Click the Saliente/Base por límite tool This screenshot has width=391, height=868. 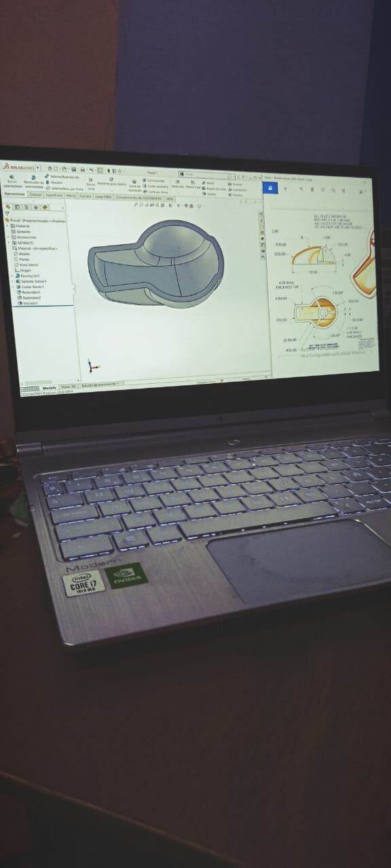[x=64, y=189]
